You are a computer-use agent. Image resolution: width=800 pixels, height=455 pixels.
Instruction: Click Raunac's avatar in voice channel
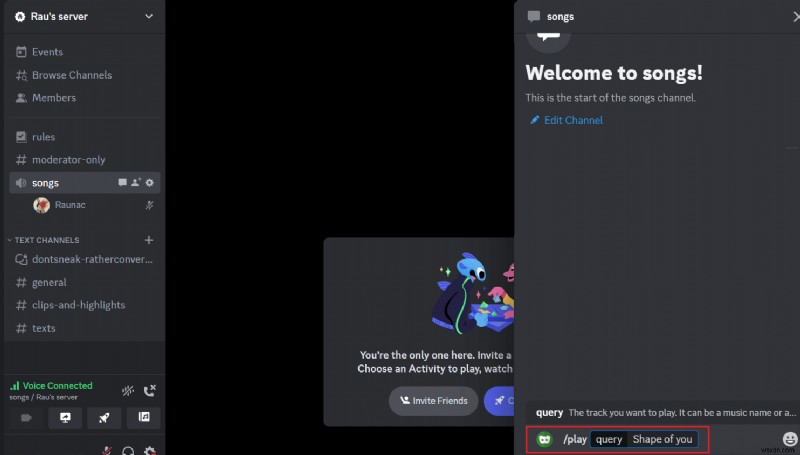[x=41, y=205]
